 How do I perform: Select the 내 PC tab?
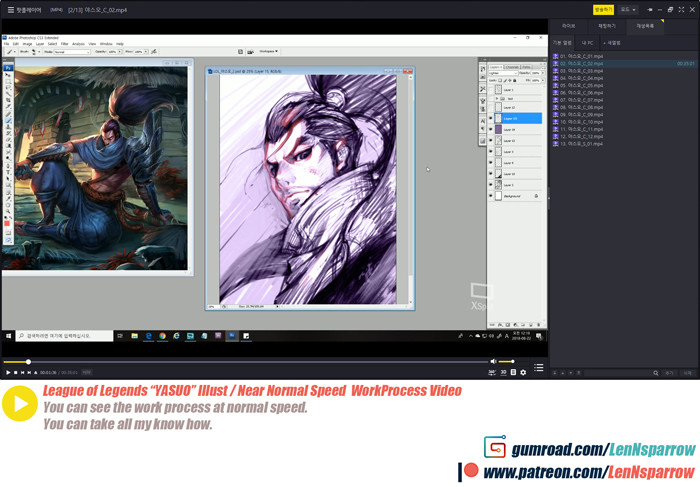(588, 43)
